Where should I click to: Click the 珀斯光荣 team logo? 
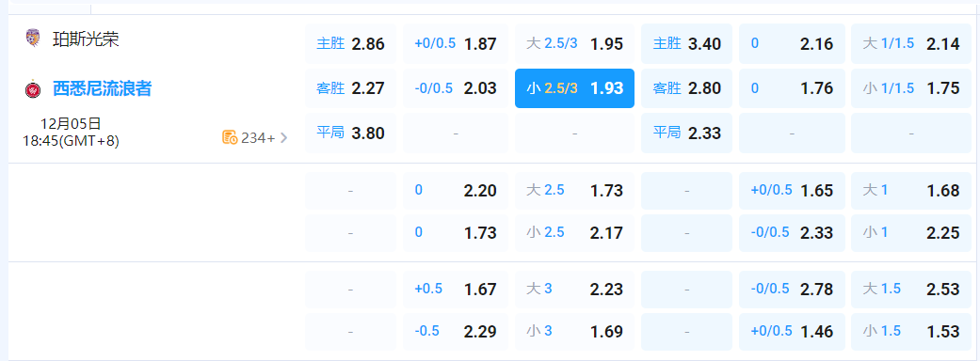pos(33,39)
